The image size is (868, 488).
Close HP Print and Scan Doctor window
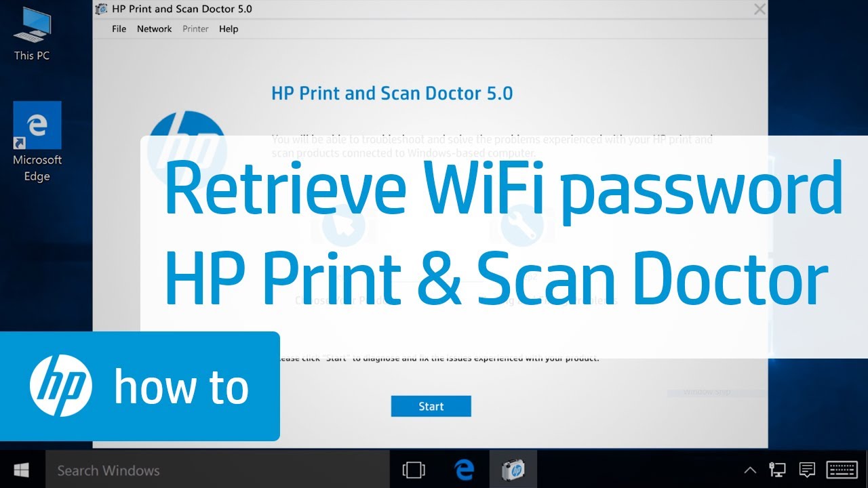coord(759,9)
